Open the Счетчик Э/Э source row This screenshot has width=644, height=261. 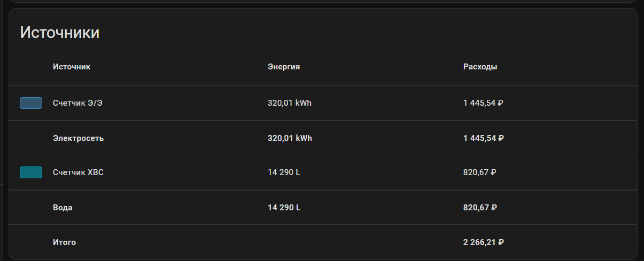click(323, 103)
